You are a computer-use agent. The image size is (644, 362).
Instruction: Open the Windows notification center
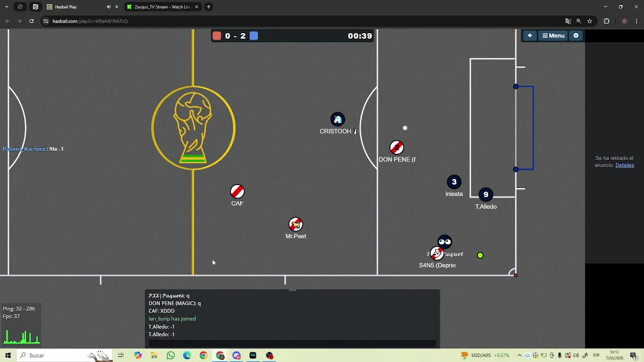633,355
